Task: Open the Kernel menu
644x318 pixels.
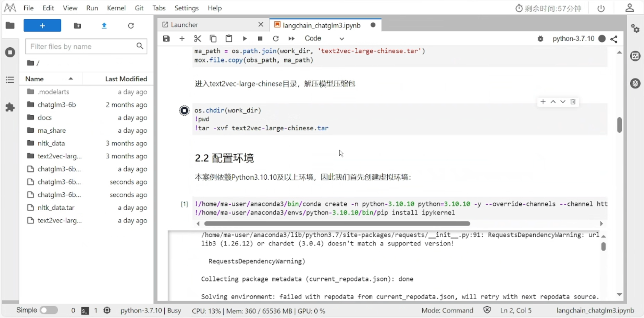Action: click(116, 8)
